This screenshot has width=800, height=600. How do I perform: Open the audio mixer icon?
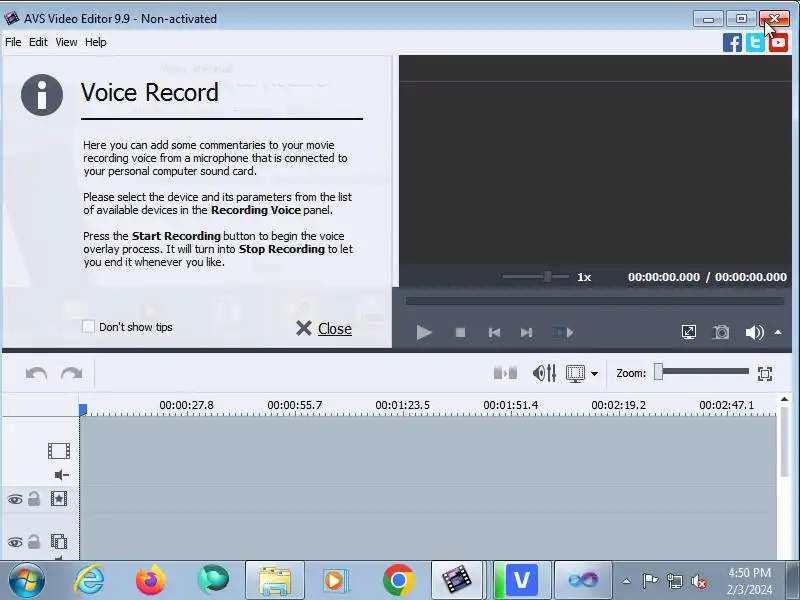pyautogui.click(x=544, y=373)
